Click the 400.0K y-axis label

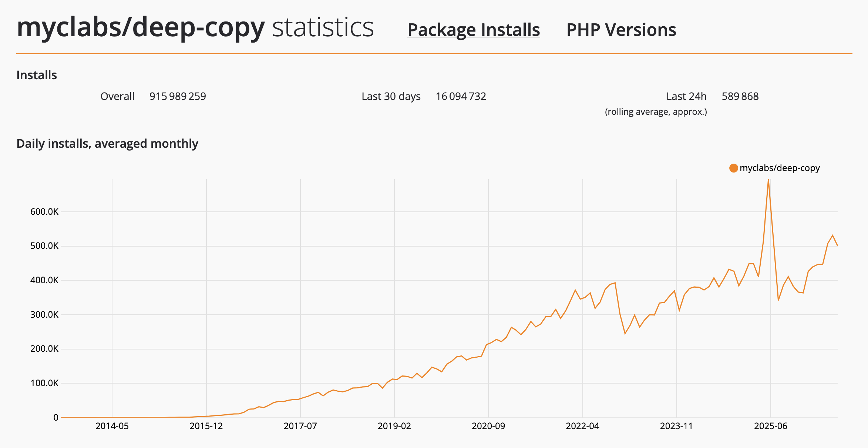[x=44, y=280]
